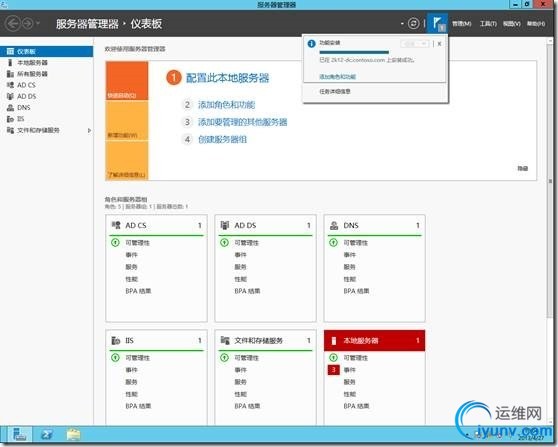
Task: Refresh the Server Manager dashboard
Action: click(413, 23)
